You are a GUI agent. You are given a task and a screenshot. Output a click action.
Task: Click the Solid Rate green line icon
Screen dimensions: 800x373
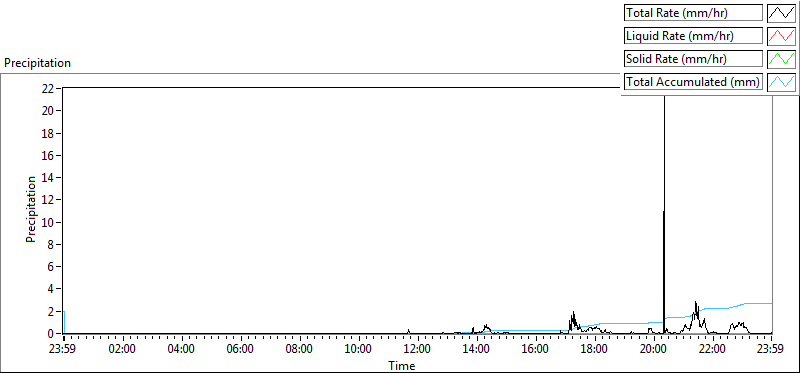782,59
